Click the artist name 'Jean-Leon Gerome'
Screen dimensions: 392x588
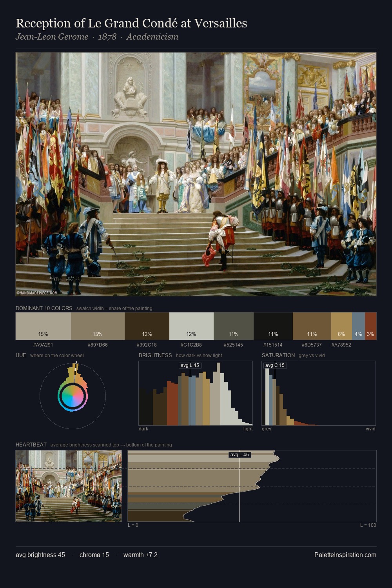tap(52, 37)
